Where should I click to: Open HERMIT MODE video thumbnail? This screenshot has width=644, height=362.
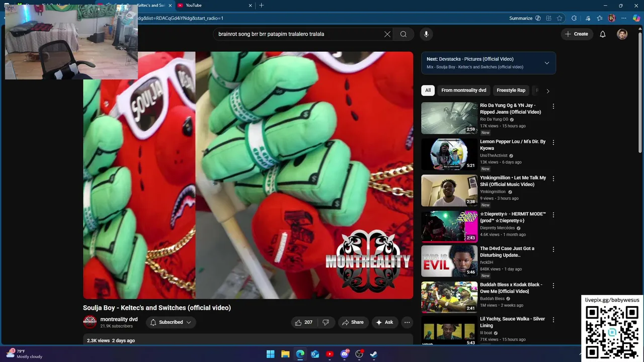tap(449, 227)
